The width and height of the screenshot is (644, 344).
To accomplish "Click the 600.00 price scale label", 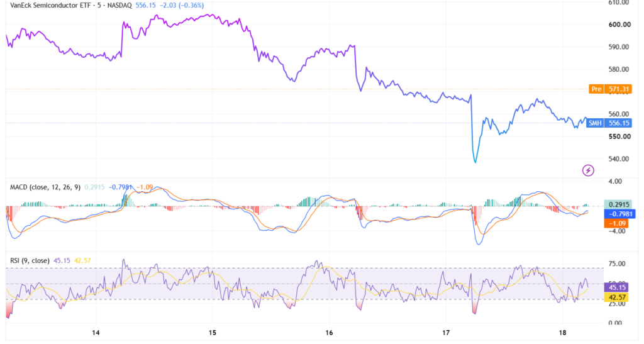I will 619,25.
